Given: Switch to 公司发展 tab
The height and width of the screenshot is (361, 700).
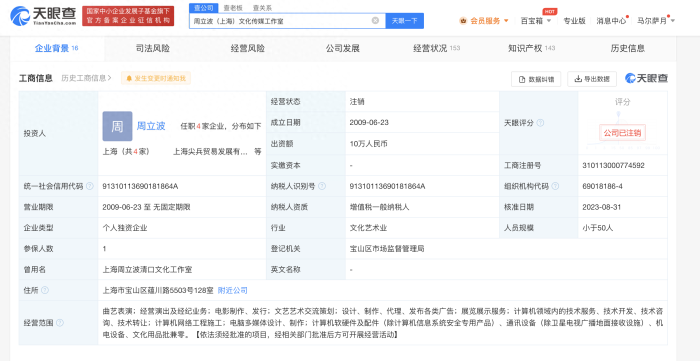Looking at the screenshot, I should (x=342, y=48).
